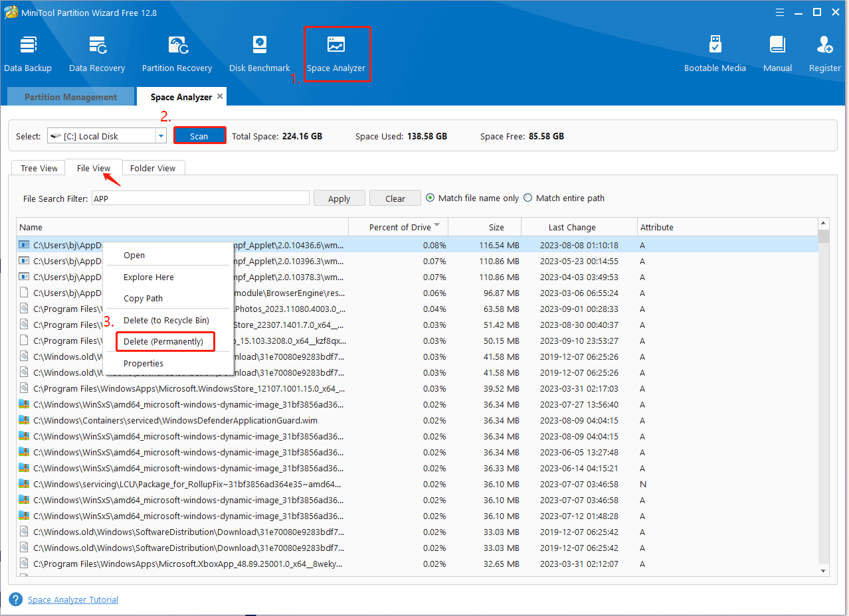The height and width of the screenshot is (616, 849).
Task: Sort by the Attribute column header
Action: (x=727, y=227)
